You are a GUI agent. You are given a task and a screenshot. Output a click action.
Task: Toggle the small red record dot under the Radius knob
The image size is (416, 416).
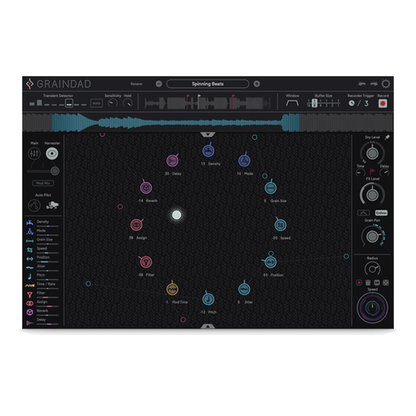point(359,283)
